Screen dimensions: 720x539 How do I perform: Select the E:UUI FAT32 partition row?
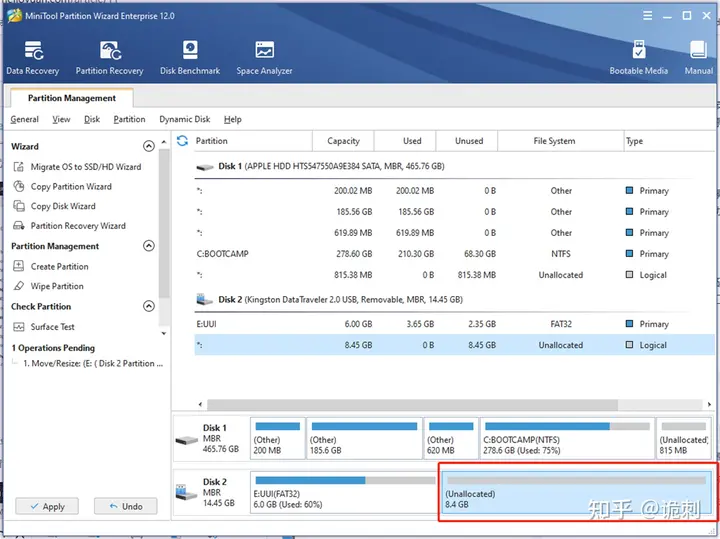[454, 324]
